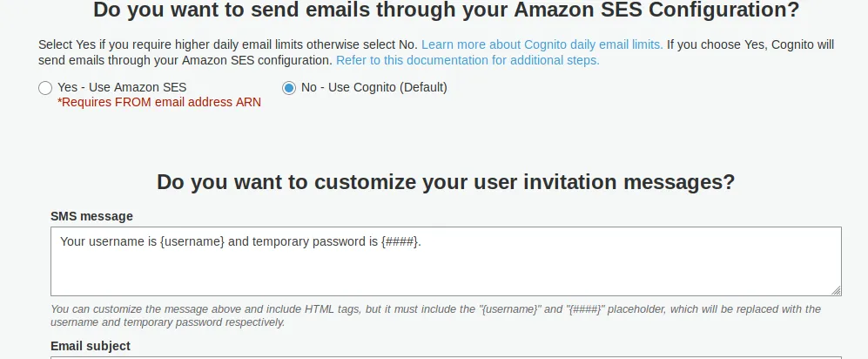Click the "SMS message" field label

[x=91, y=216]
